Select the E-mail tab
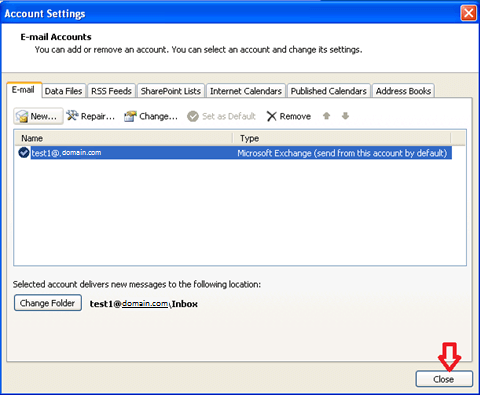Screen dimensions: 480x395 pos(23,90)
